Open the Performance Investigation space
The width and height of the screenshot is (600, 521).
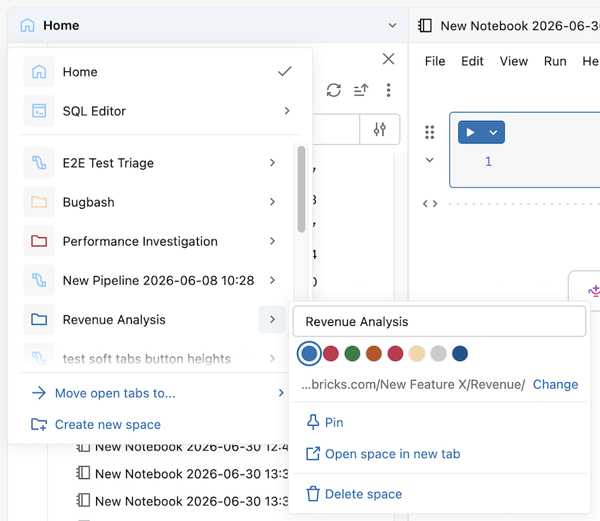click(153, 241)
